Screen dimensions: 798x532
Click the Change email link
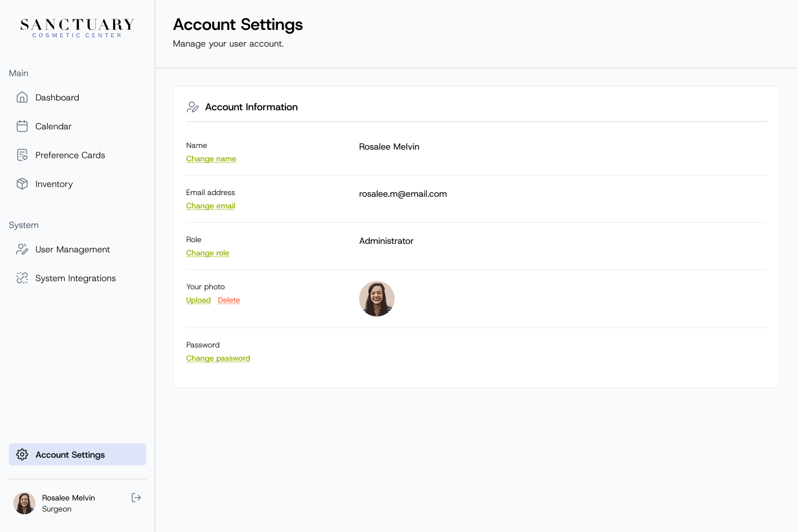point(211,206)
